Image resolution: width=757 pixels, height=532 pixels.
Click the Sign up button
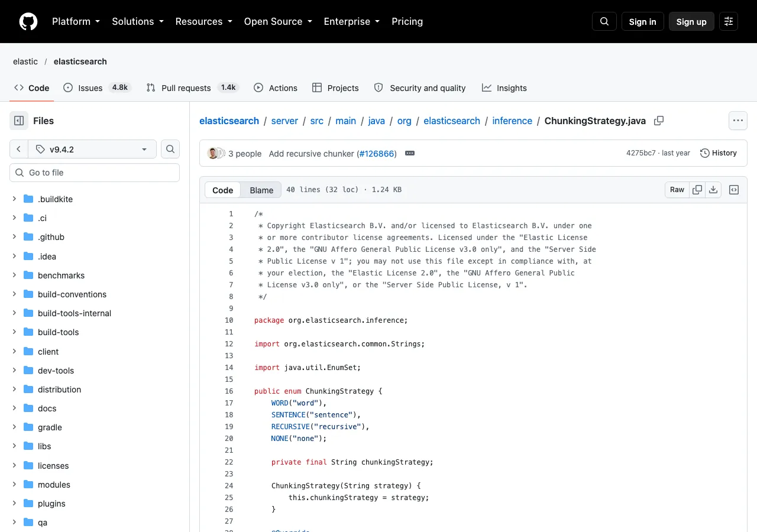coord(691,21)
